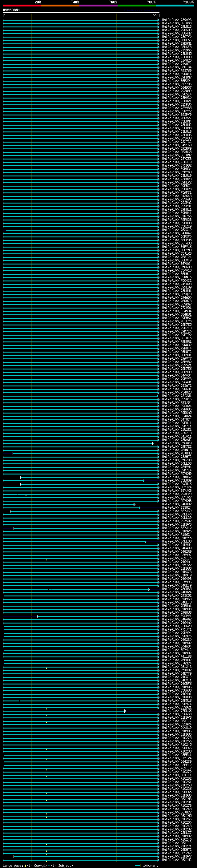Screen dimensions: 197x868
Task: Click the cyan ~100% identity legend bar
Action: pos(175,6)
